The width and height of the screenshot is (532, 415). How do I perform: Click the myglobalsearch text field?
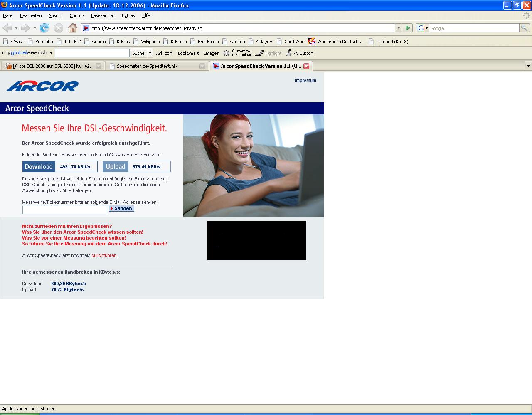pos(92,53)
